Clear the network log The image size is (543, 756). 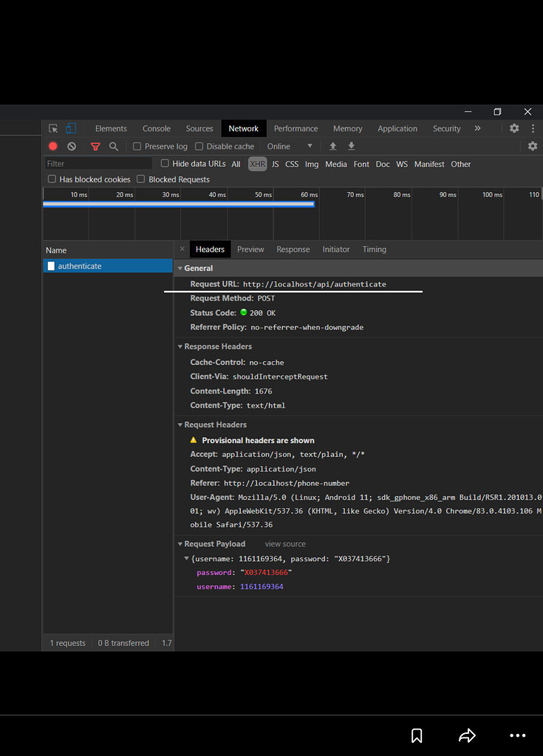[72, 146]
